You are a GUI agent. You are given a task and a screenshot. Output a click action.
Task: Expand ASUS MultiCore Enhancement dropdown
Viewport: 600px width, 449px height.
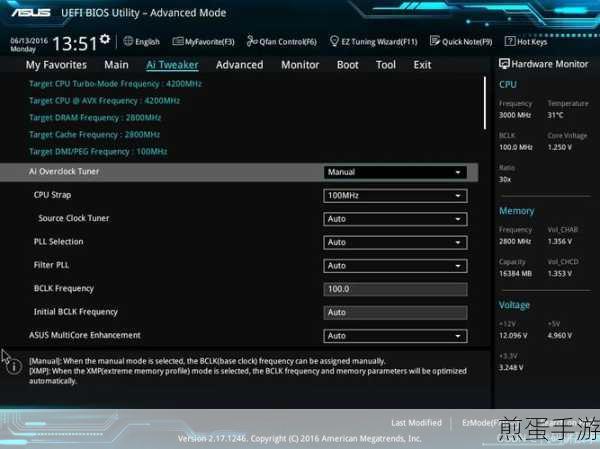pyautogui.click(x=395, y=336)
